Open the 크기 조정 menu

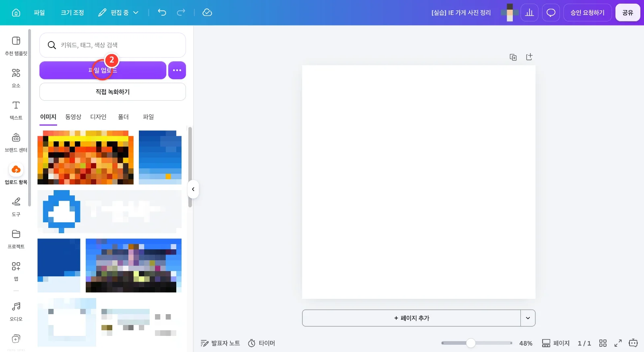tap(72, 12)
